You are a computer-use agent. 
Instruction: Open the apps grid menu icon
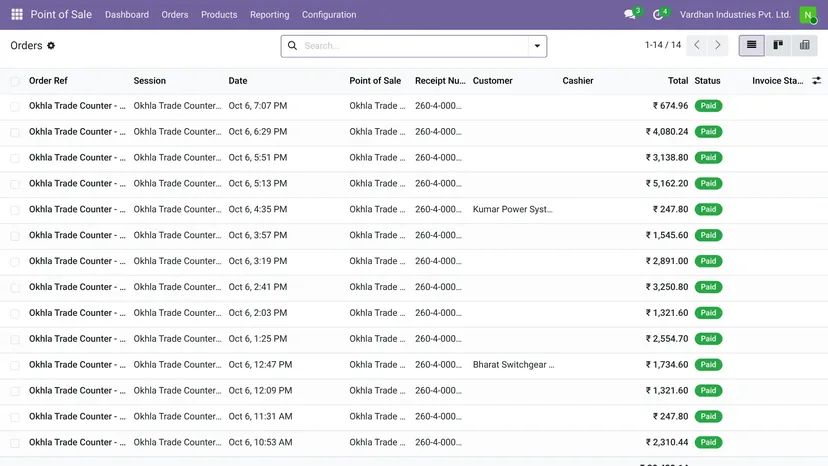(17, 14)
